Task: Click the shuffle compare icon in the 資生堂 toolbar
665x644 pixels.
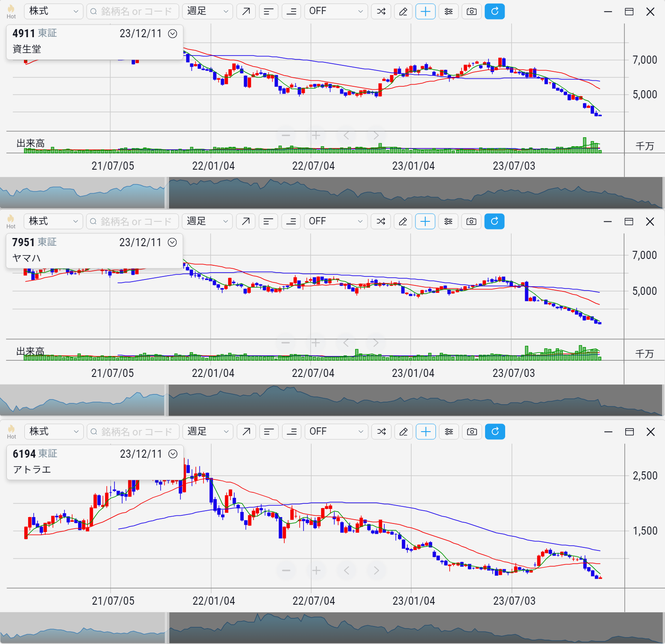Action: [x=381, y=12]
